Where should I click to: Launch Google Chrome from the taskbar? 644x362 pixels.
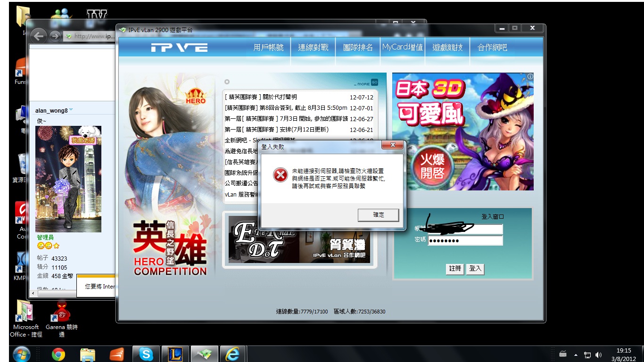click(x=58, y=354)
